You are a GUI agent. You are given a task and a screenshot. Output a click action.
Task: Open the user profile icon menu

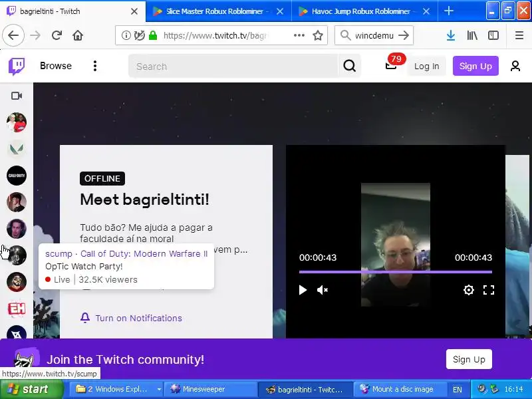(x=515, y=66)
